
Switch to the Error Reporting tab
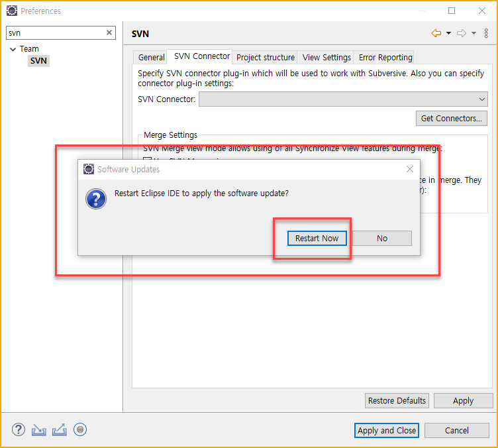pos(385,58)
